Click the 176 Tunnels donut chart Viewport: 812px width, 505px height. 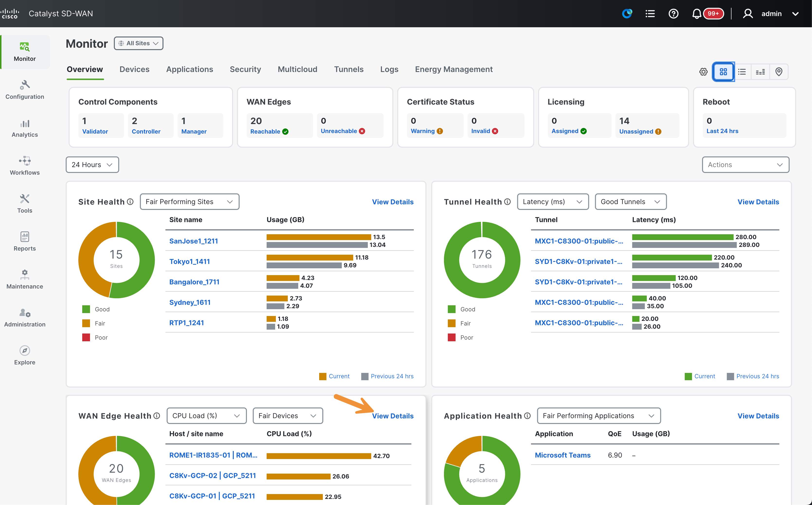pos(482,260)
